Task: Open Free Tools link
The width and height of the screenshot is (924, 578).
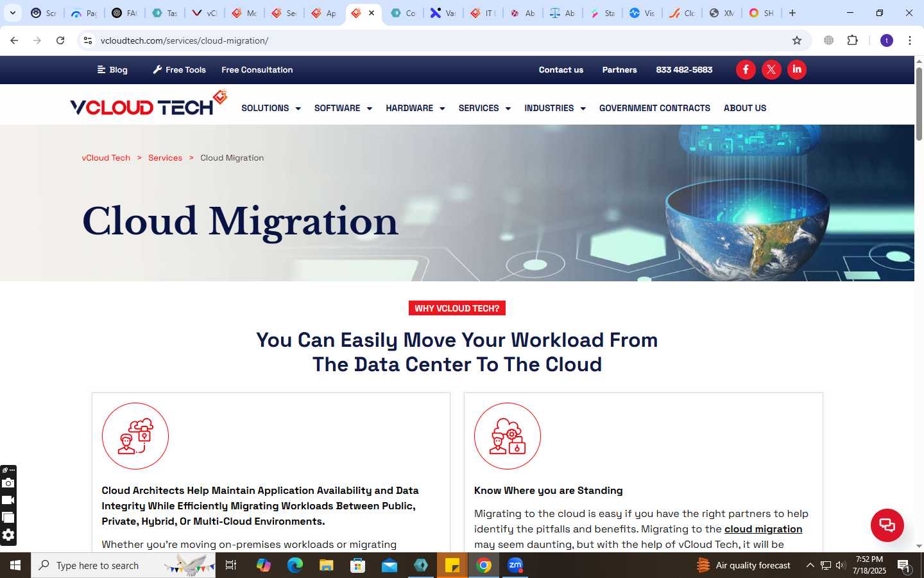Action: pyautogui.click(x=179, y=69)
